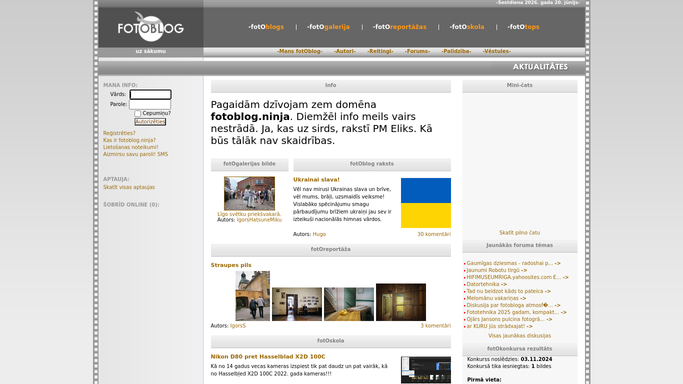The width and height of the screenshot is (683, 384).
Task: Click the FOTOBLOG logo
Action: (150, 27)
